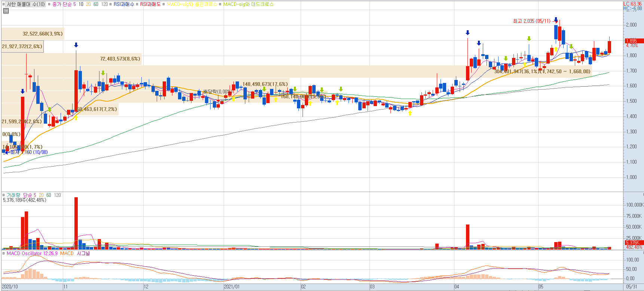Click the red 1,895 current price tag
This screenshot has width=644, height=291.
634,41
